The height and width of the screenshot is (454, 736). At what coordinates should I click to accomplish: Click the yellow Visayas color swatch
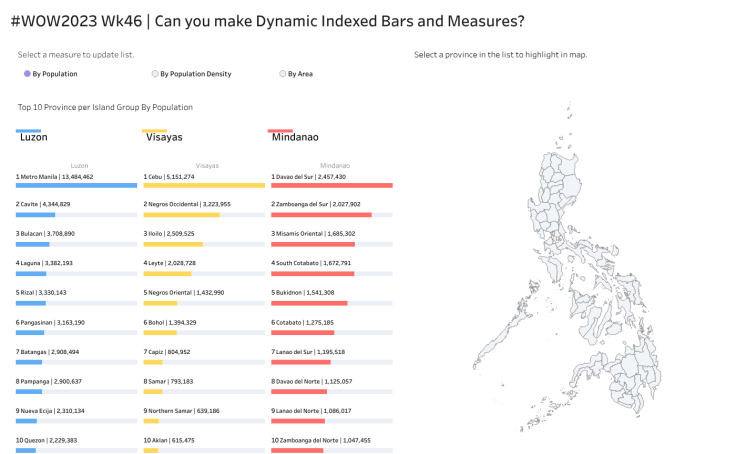155,131
